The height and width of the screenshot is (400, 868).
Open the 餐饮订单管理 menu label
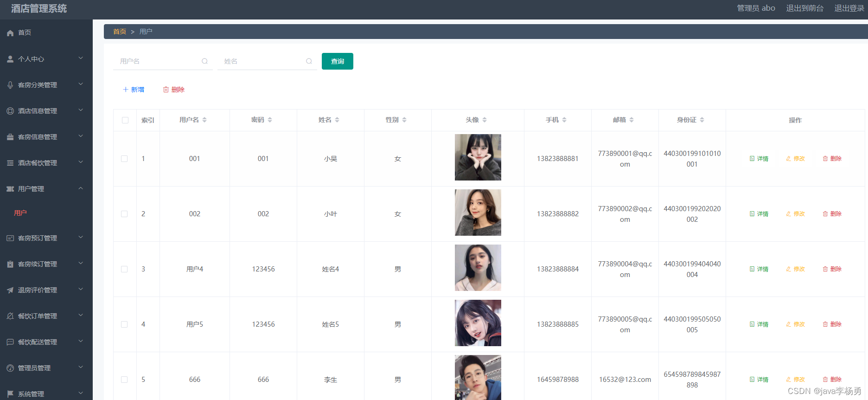click(38, 316)
